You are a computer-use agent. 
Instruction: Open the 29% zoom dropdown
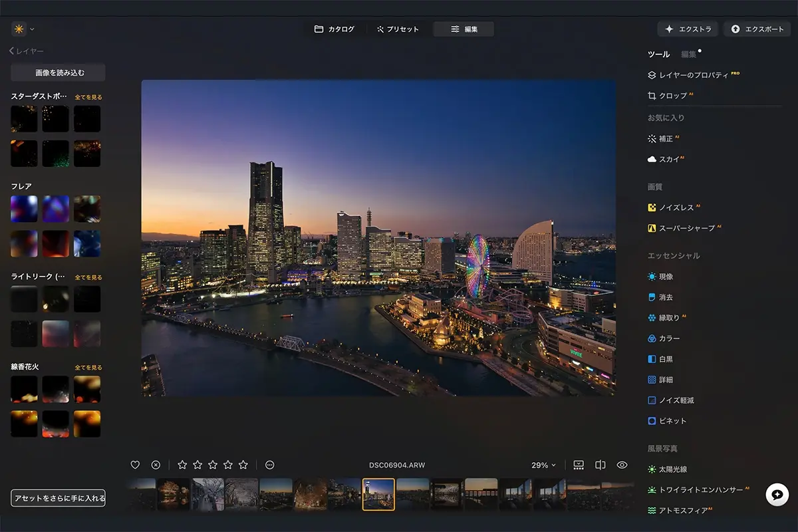click(x=543, y=465)
